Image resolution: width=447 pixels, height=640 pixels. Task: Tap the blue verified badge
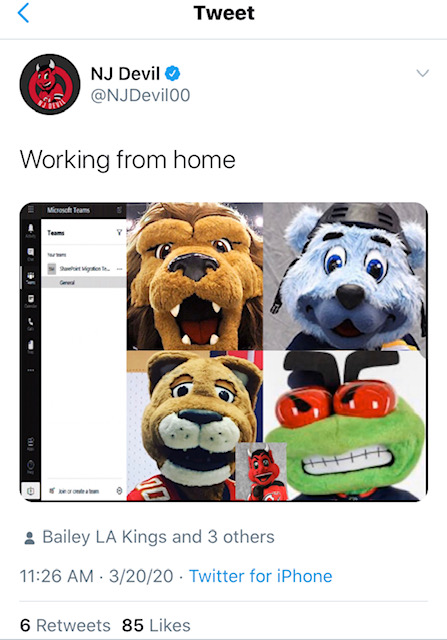coord(172,73)
